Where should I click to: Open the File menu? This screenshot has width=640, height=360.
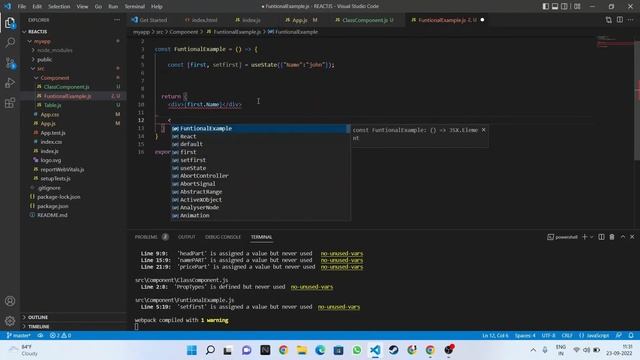(22, 7)
